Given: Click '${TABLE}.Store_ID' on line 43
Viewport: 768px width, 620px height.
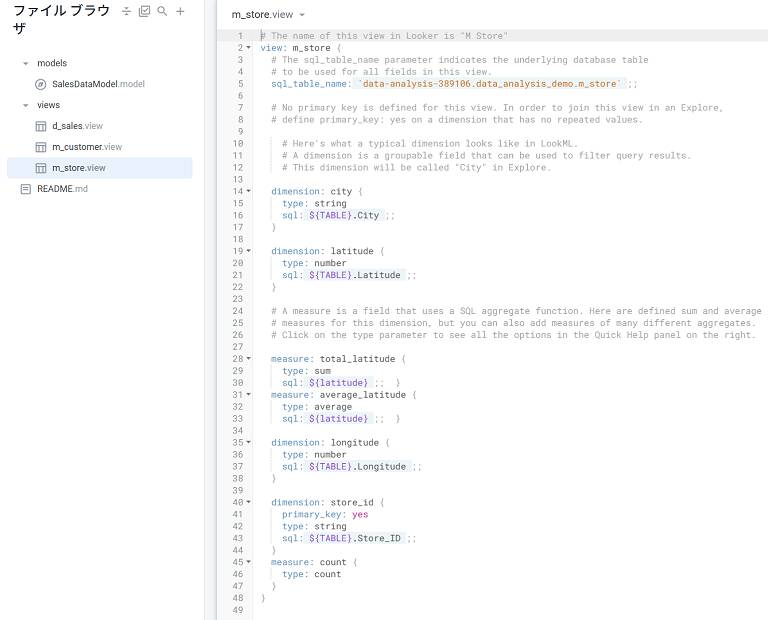Looking at the screenshot, I should 355,538.
